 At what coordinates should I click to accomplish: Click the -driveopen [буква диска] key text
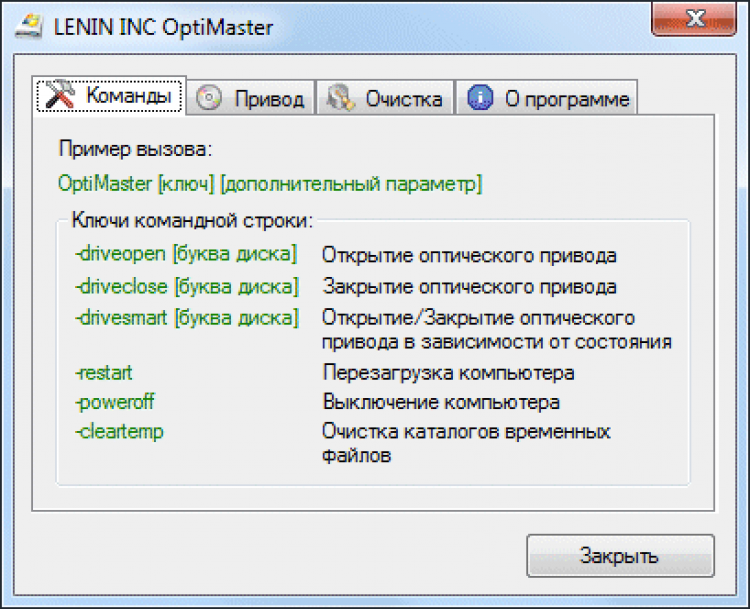tap(186, 254)
